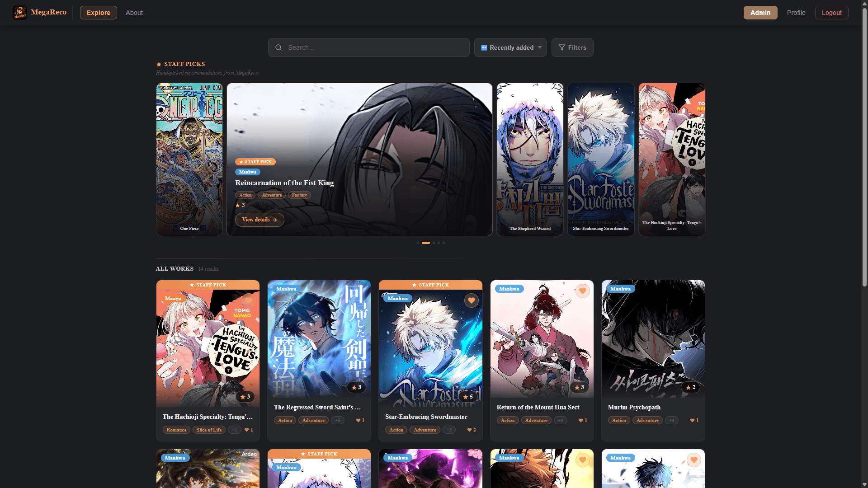
Task: Open Hachioji Specialty cover in Staff Picks carousel
Action: point(672,160)
